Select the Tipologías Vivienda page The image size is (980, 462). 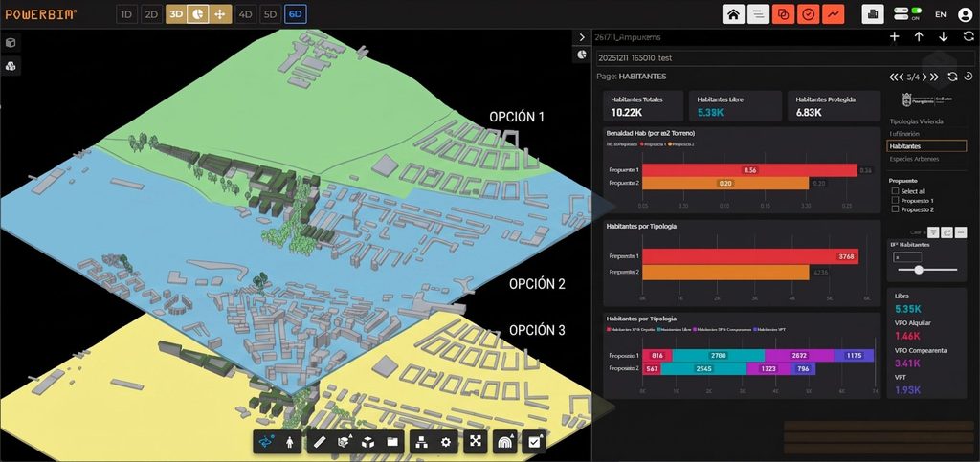[916, 121]
